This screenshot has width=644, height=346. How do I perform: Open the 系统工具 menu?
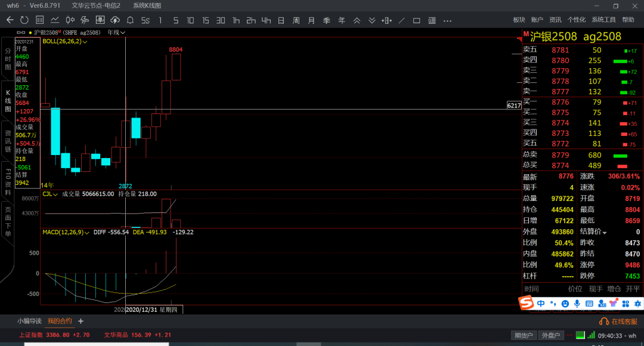[x=603, y=20]
